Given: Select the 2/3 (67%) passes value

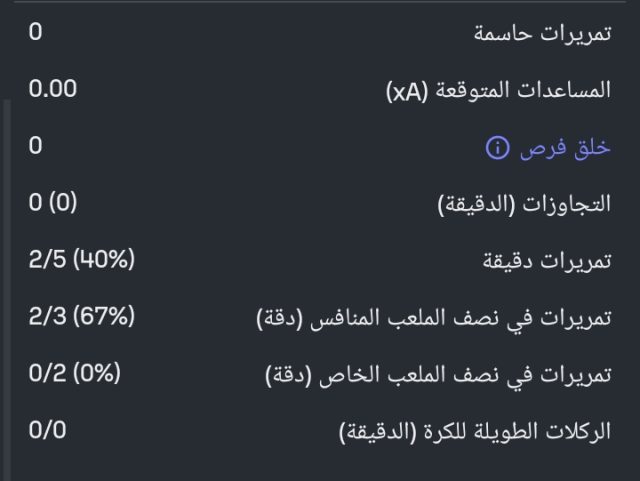Looking at the screenshot, I should [x=81, y=318].
